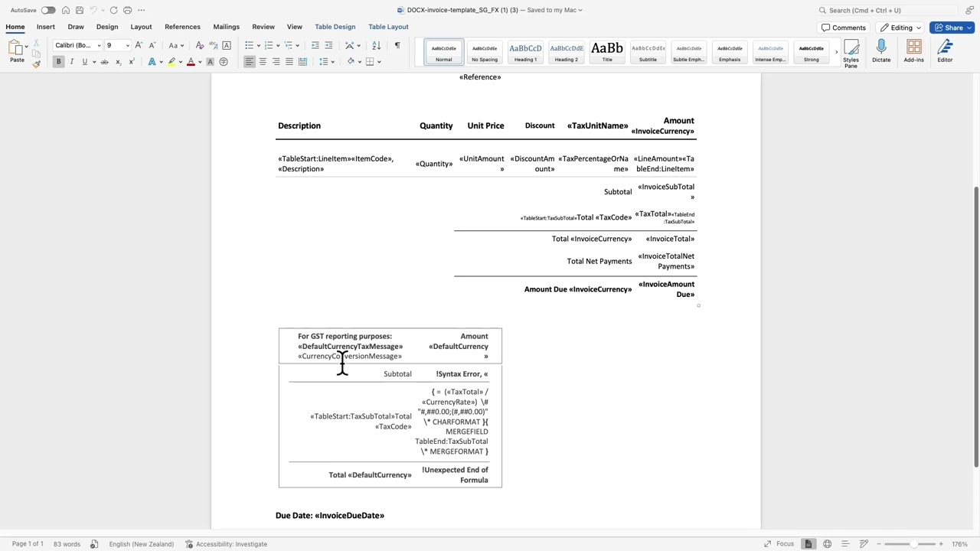
Task: Open the Change Case dropdown
Action: 175,45
